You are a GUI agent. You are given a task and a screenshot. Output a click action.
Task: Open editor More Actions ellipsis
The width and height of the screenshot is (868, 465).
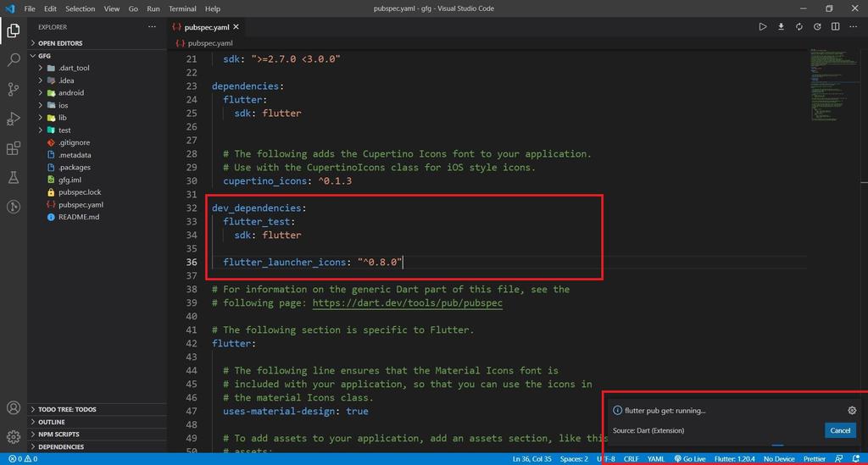853,26
